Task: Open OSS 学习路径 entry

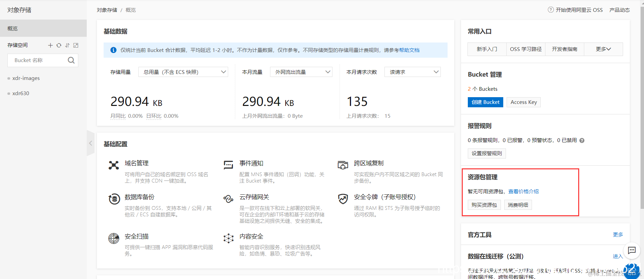Action: tap(526, 49)
